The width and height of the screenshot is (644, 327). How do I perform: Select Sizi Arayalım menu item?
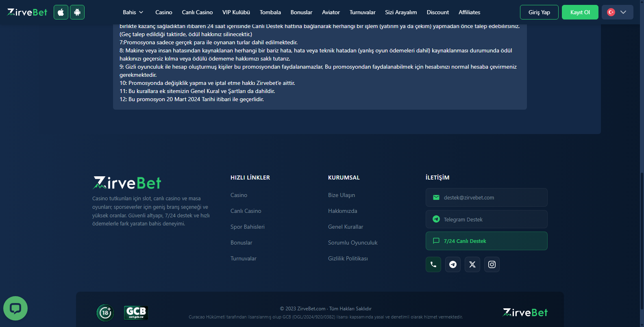(401, 12)
